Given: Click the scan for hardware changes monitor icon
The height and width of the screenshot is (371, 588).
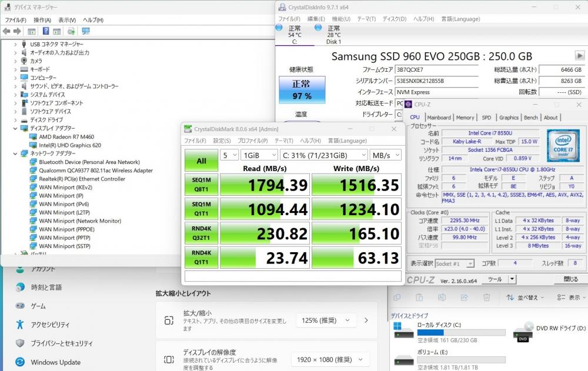Looking at the screenshot, I should click(86, 31).
